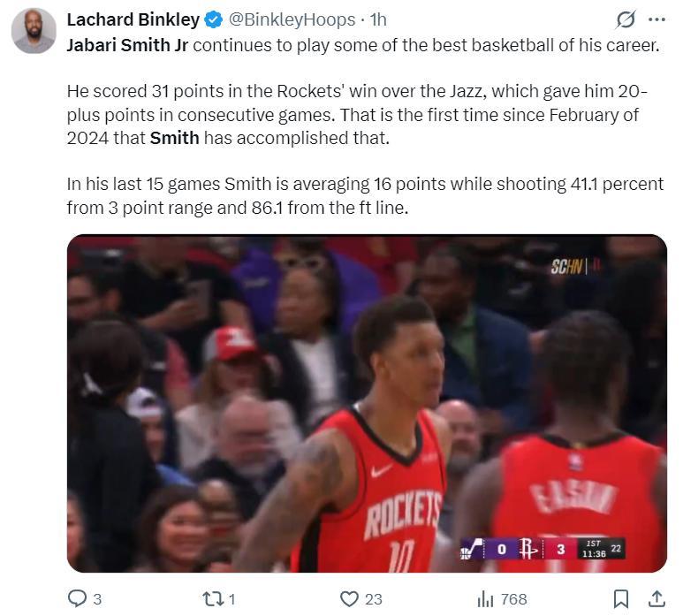Click the reply speech bubble icon

78,598
